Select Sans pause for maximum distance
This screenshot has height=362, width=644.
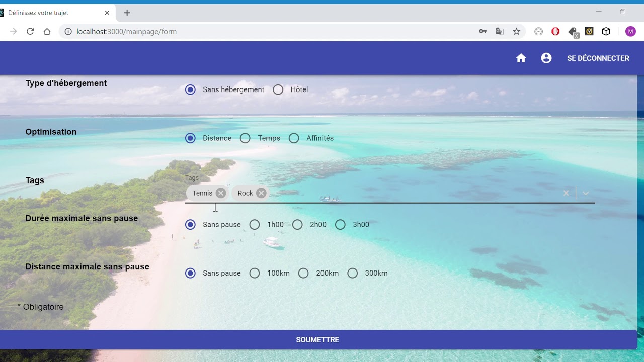190,273
